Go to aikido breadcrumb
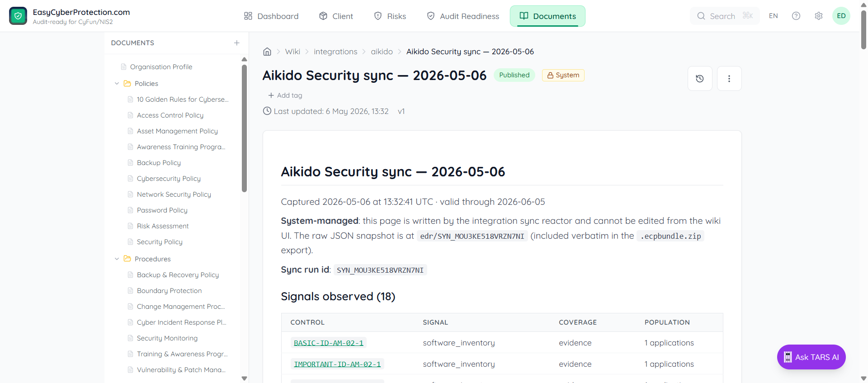This screenshot has width=868, height=383. point(382,52)
